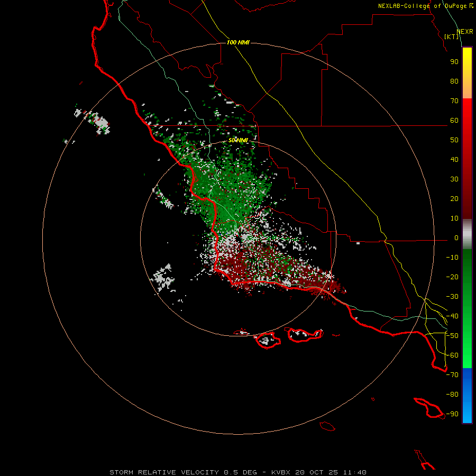Image resolution: width=476 pixels, height=476 pixels.
Task: Click the [KT] units label
Action: [452, 36]
